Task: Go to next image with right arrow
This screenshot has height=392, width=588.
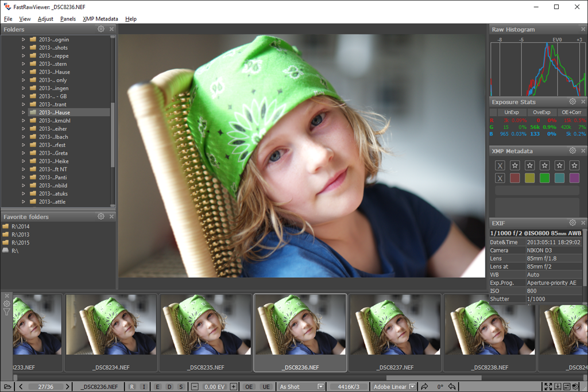Action: coord(67,387)
